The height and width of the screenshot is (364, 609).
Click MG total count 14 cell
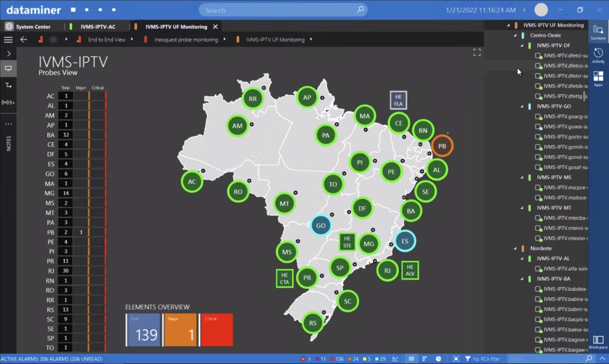point(66,193)
